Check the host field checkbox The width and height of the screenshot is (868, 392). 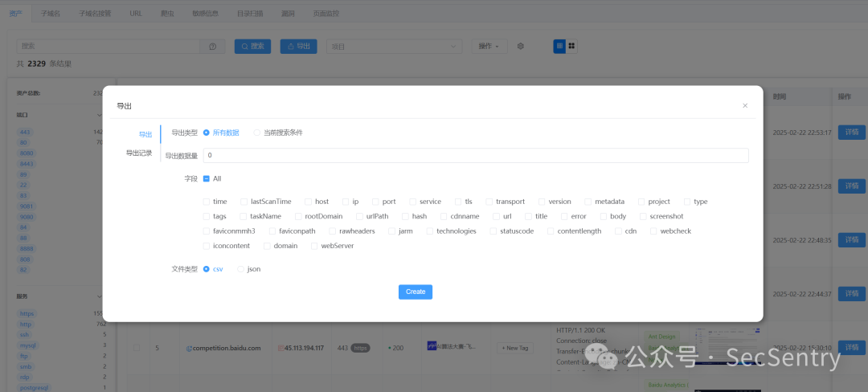tap(309, 202)
